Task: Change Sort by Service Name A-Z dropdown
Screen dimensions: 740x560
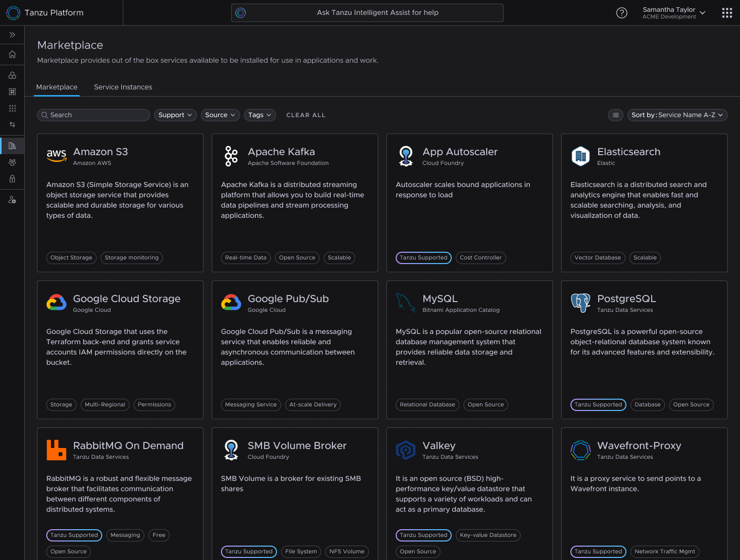Action: [677, 115]
